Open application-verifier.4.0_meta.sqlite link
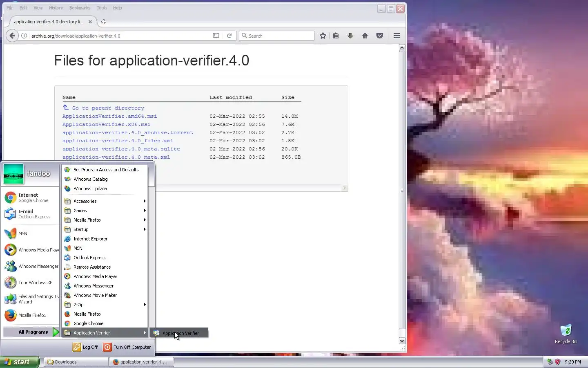 tap(121, 149)
